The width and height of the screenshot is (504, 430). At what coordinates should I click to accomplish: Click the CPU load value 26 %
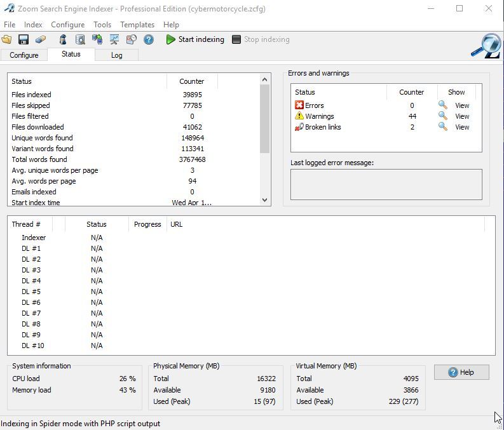(x=128, y=379)
